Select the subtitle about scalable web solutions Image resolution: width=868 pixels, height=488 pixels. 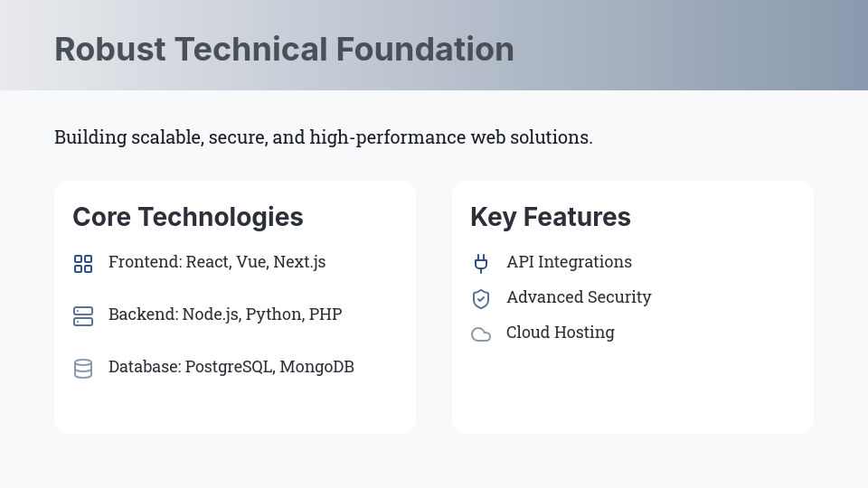coord(323,137)
